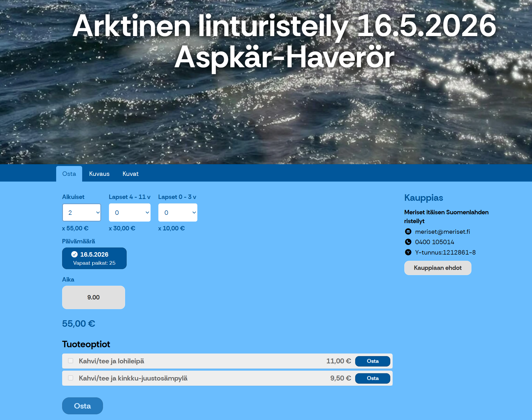The height and width of the screenshot is (420, 532).
Task: Open the Aikuiset quantity dropdown
Action: click(x=82, y=212)
